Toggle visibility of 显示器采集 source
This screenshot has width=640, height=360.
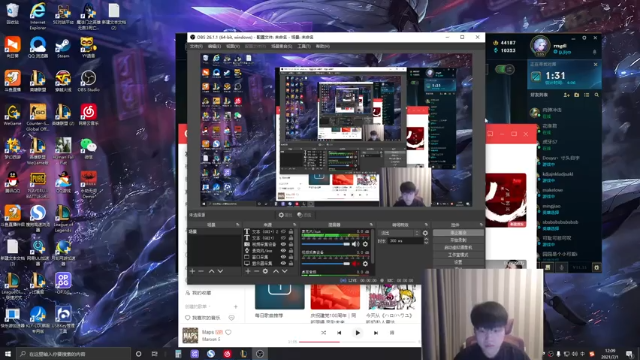[283, 263]
